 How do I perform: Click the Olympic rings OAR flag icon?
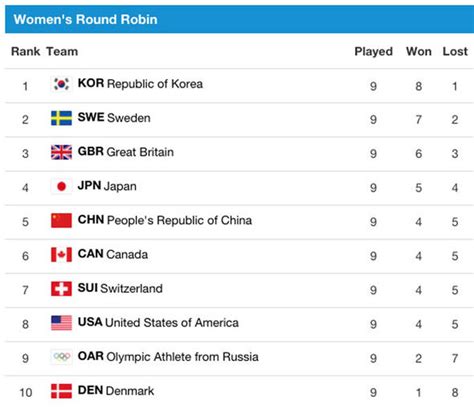[x=61, y=357]
